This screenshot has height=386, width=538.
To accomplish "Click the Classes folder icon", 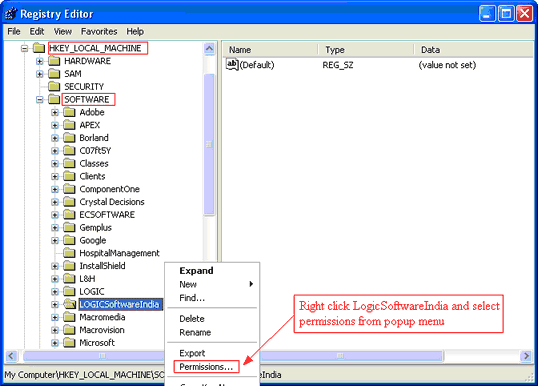I will pyautogui.click(x=69, y=163).
